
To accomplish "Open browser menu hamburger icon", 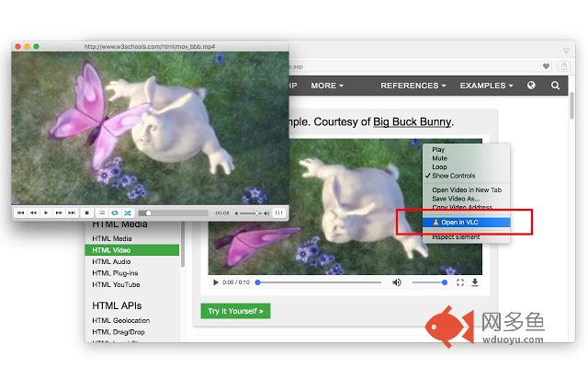I will coord(566,50).
